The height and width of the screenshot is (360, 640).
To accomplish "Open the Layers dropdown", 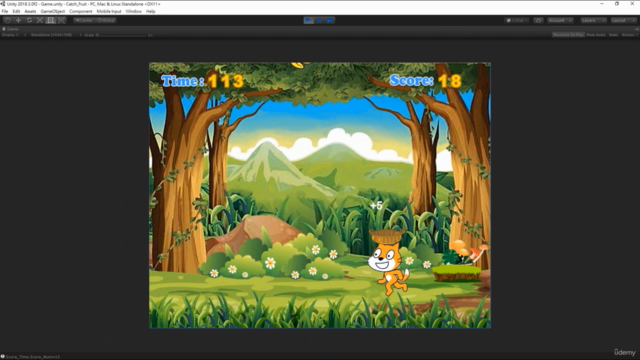I will click(593, 20).
